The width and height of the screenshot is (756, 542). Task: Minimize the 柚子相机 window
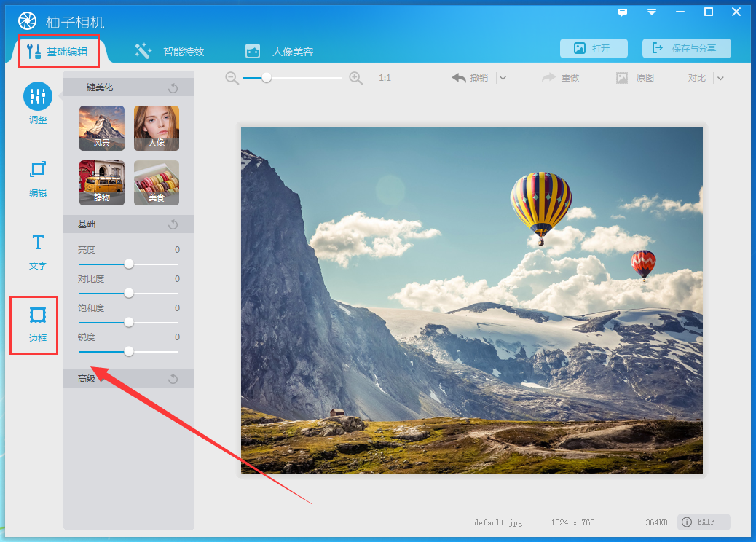pyautogui.click(x=680, y=12)
